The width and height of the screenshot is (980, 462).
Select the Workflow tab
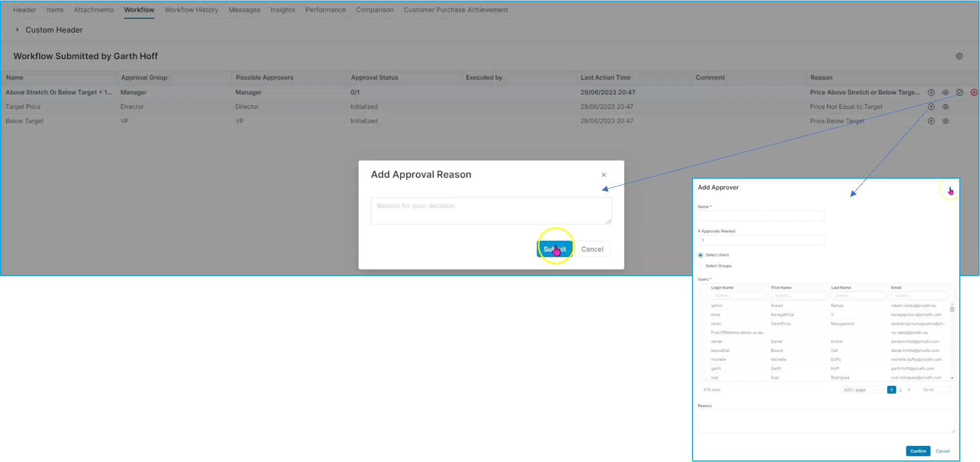coord(139,10)
